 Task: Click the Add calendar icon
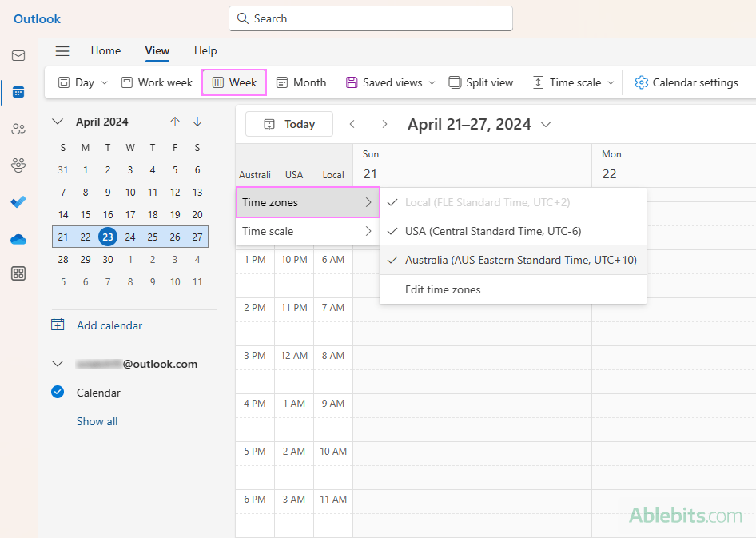pos(58,325)
